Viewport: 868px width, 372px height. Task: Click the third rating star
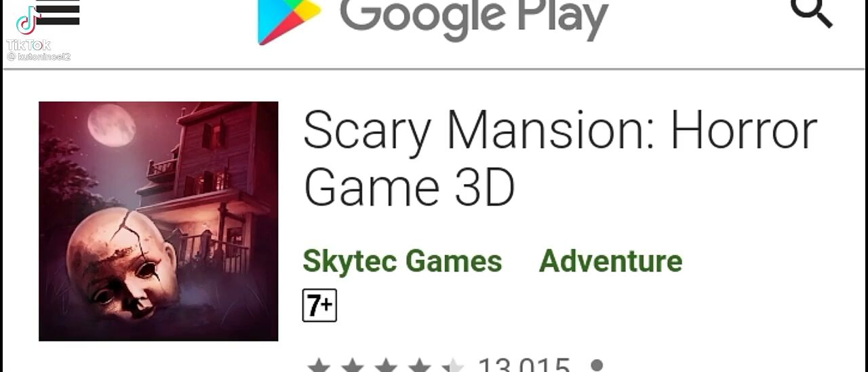pos(386,367)
